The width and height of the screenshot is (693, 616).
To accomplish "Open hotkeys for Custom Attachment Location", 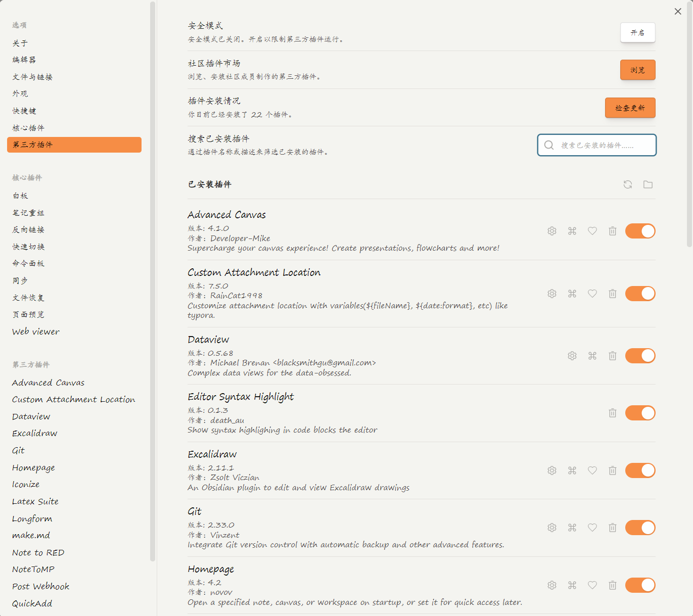I will pos(572,294).
